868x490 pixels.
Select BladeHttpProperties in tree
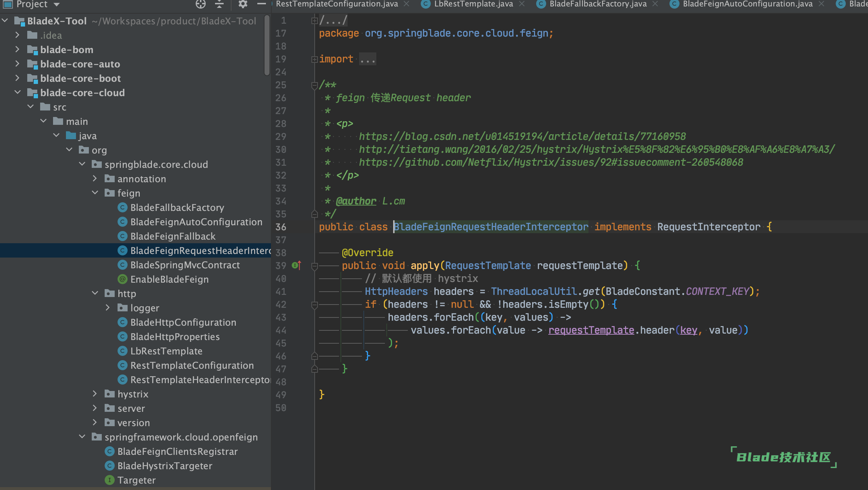pyautogui.click(x=175, y=336)
